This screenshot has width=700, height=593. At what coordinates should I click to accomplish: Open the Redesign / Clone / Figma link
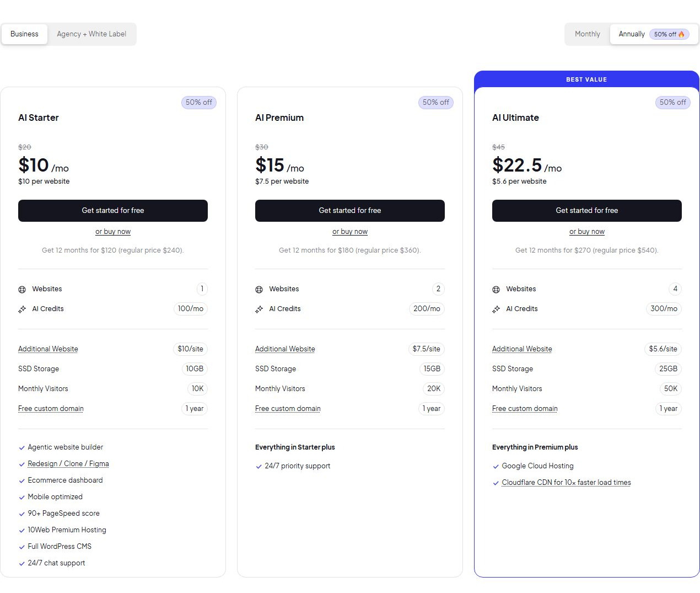(x=68, y=464)
